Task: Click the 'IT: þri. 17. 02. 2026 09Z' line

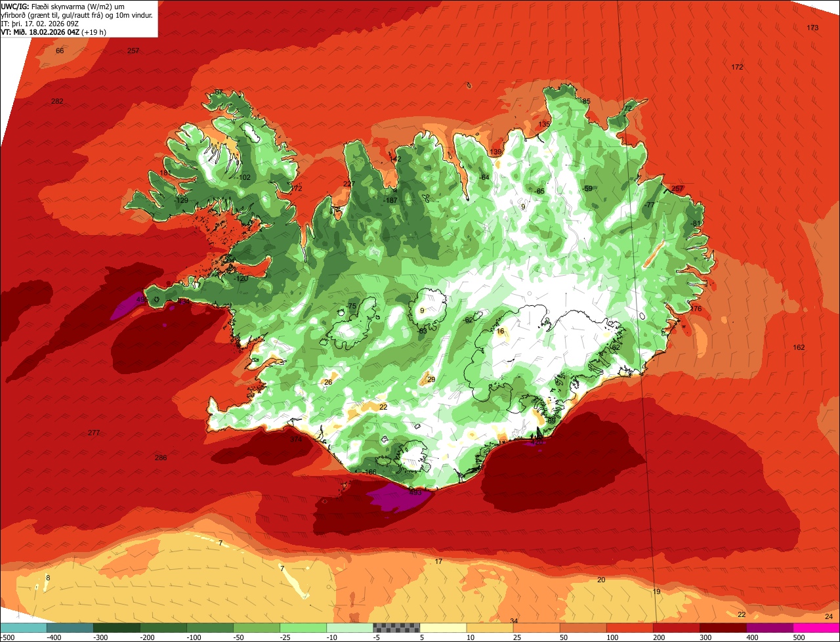Action: (x=40, y=23)
